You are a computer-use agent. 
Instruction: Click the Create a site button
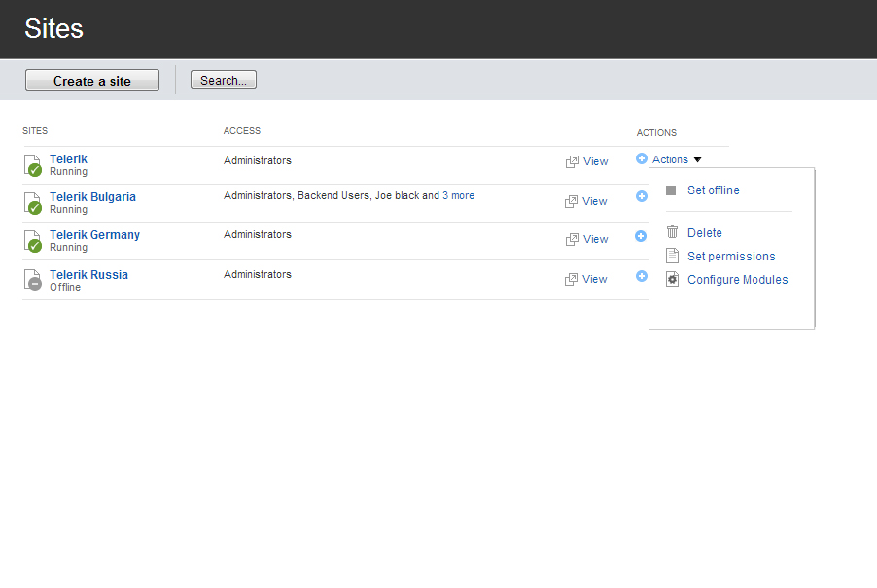[x=92, y=81]
